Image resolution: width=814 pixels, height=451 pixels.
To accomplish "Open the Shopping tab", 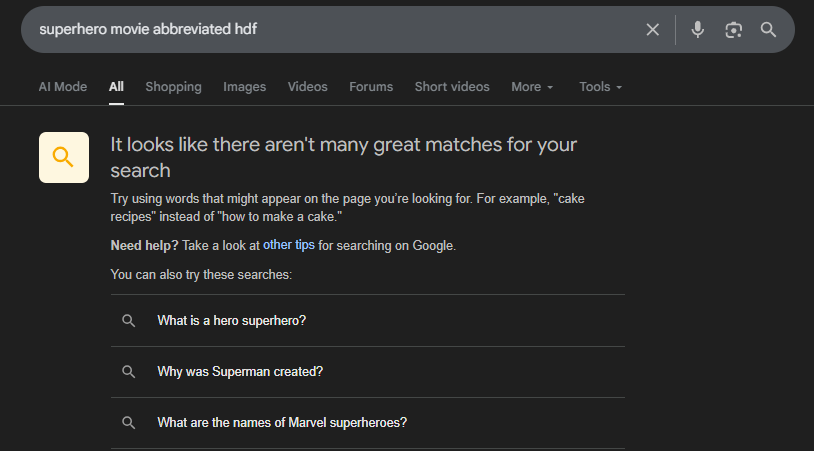I will tap(173, 87).
